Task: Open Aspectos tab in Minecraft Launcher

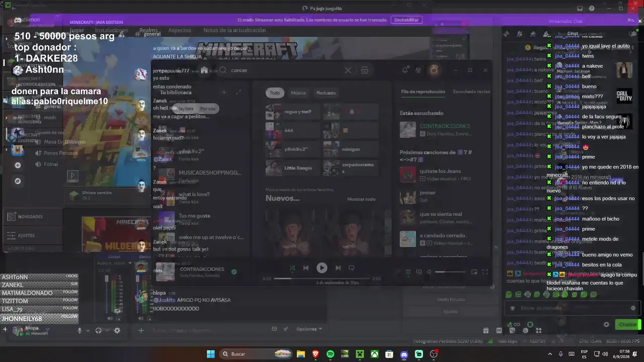Action: [180, 30]
